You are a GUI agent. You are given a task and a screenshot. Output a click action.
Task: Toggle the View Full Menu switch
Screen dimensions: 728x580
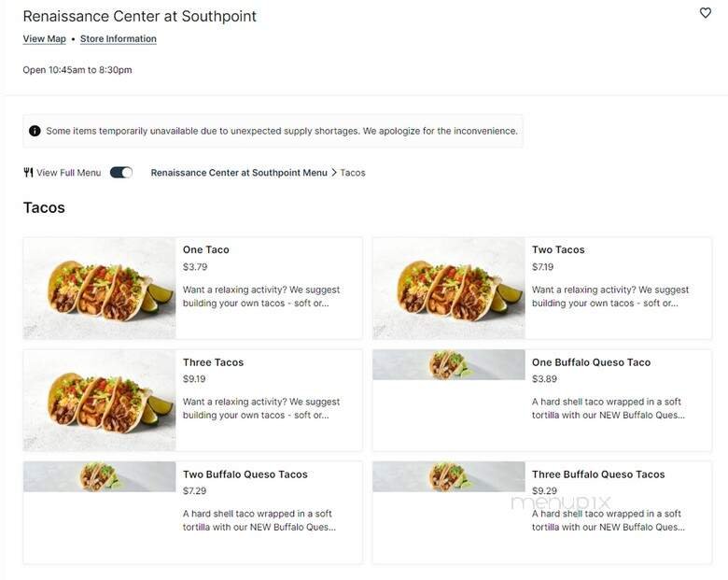[x=121, y=173]
